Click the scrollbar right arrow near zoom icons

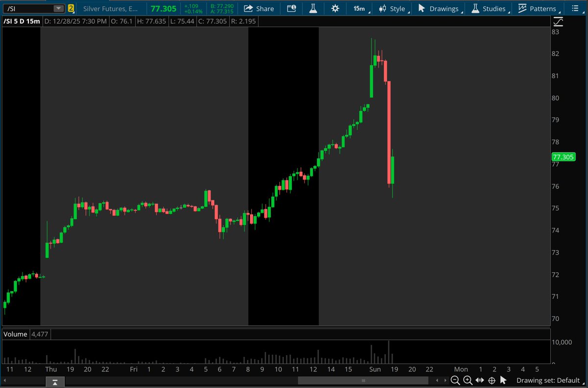coord(445,380)
